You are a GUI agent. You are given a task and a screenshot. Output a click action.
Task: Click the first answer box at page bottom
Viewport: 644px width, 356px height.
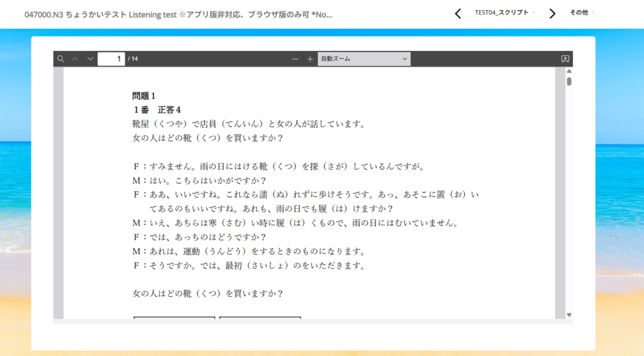click(174, 318)
